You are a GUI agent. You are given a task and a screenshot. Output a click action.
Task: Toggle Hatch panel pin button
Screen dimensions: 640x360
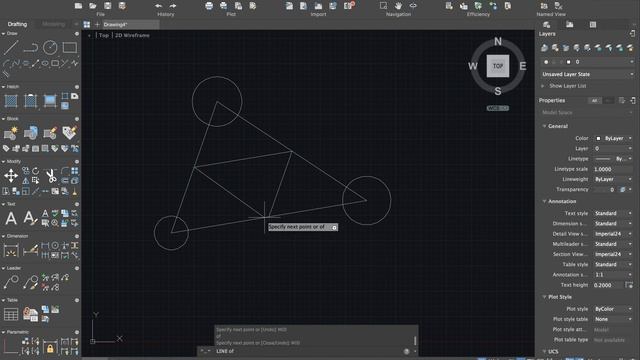click(77, 87)
